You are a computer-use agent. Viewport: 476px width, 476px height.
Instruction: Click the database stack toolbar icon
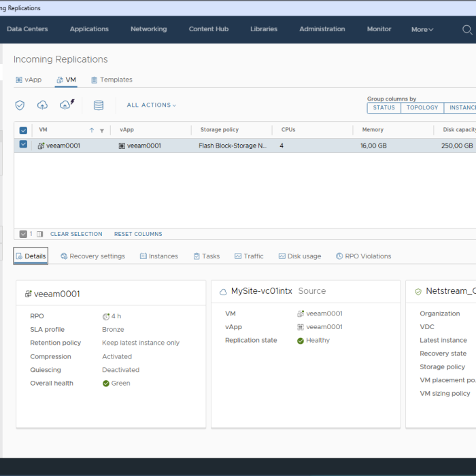click(x=99, y=105)
